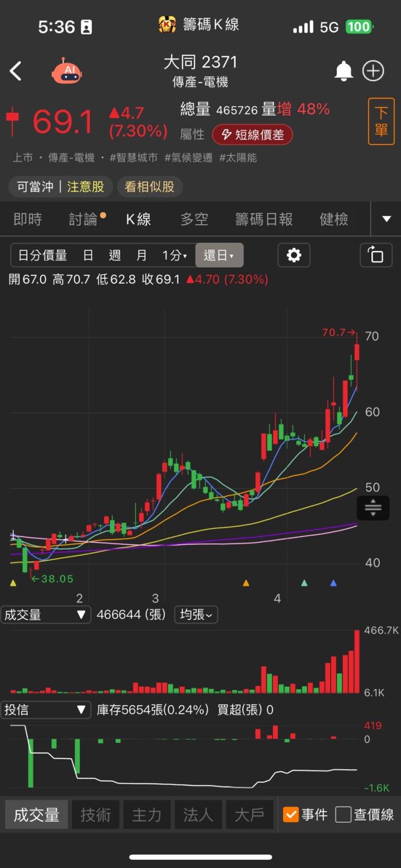Select 月 monthly chart period
The height and width of the screenshot is (868, 401).
[142, 255]
